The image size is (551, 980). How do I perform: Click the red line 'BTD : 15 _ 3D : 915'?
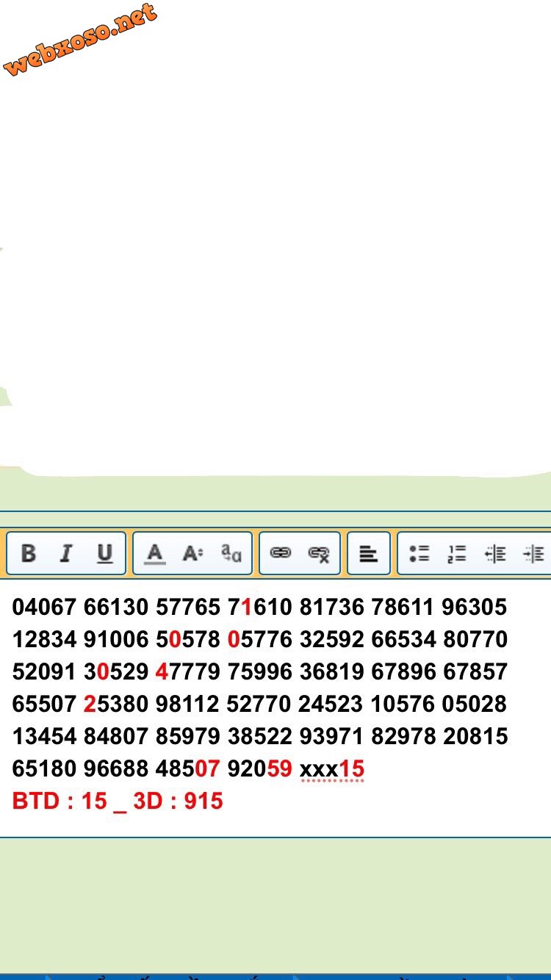[118, 801]
